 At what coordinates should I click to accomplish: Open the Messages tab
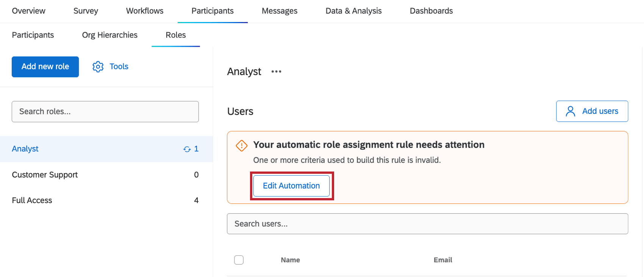(280, 11)
